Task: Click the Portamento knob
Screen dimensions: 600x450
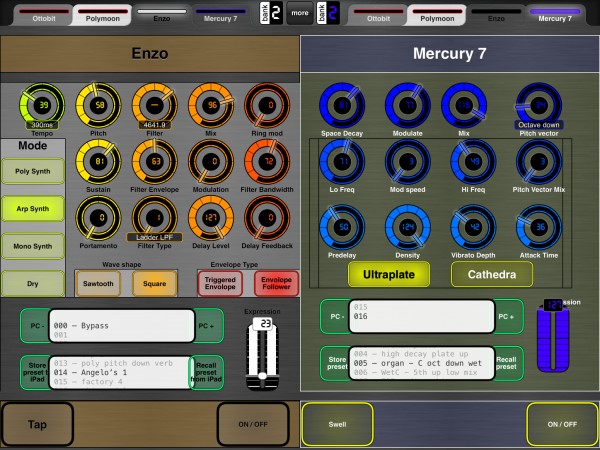Action: [x=98, y=218]
